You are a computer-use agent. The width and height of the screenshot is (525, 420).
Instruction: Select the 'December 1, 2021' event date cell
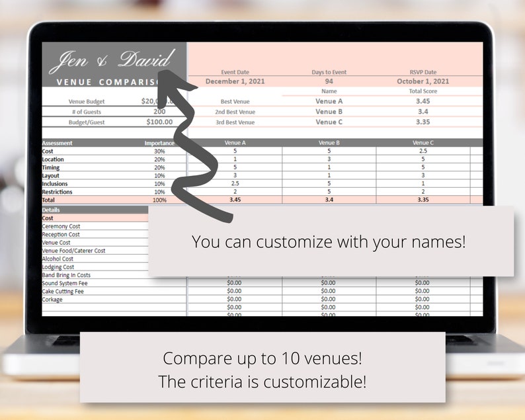click(235, 81)
